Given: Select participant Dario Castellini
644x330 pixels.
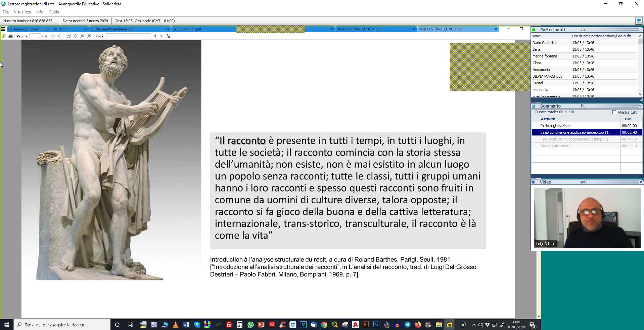Looking at the screenshot, I should (584, 43).
